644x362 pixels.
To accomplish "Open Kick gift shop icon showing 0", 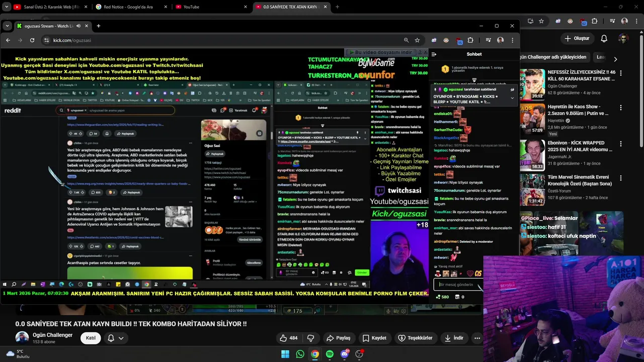I will (x=459, y=297).
